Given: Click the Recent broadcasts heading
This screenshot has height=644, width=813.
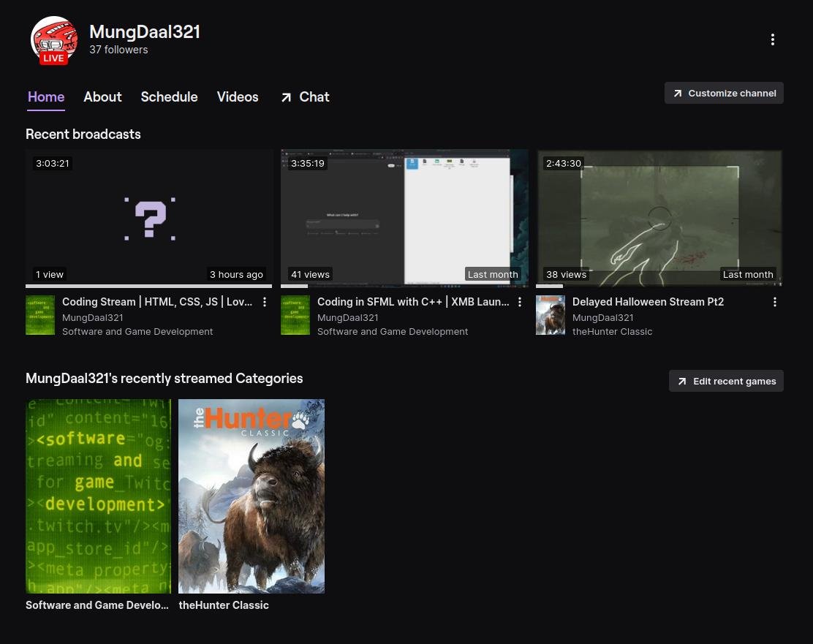Looking at the screenshot, I should click(x=83, y=135).
